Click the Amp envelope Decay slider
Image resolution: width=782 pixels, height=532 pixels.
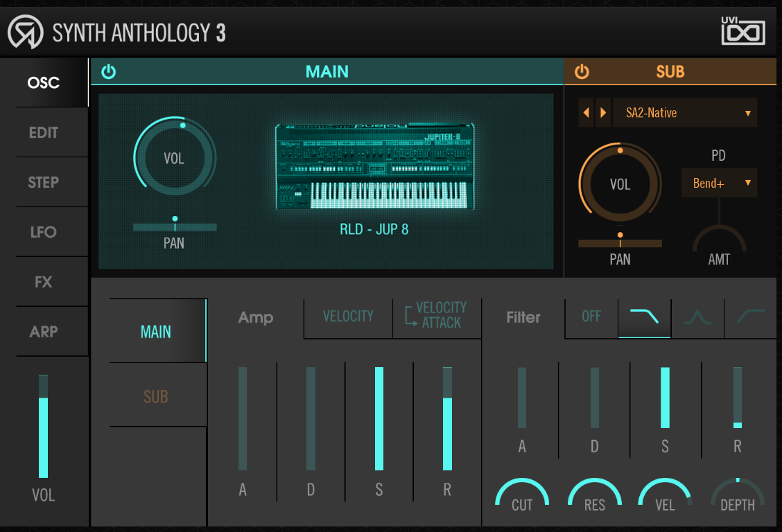coord(311,419)
